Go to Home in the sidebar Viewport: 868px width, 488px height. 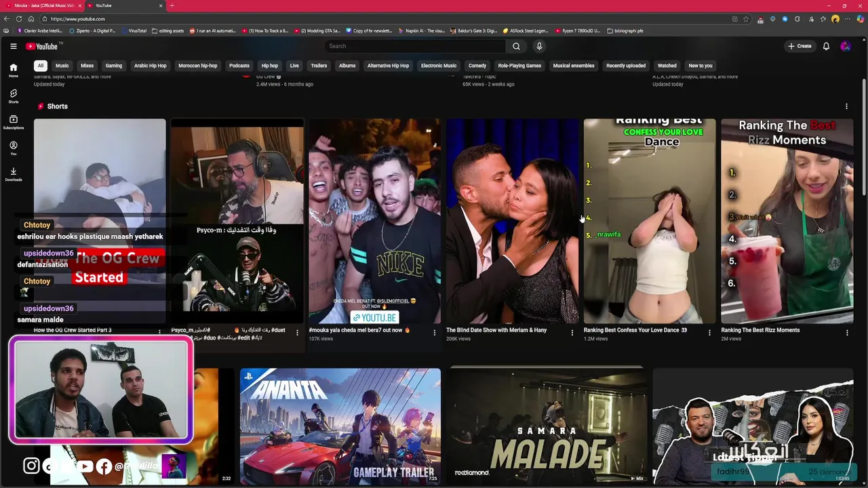coord(13,70)
